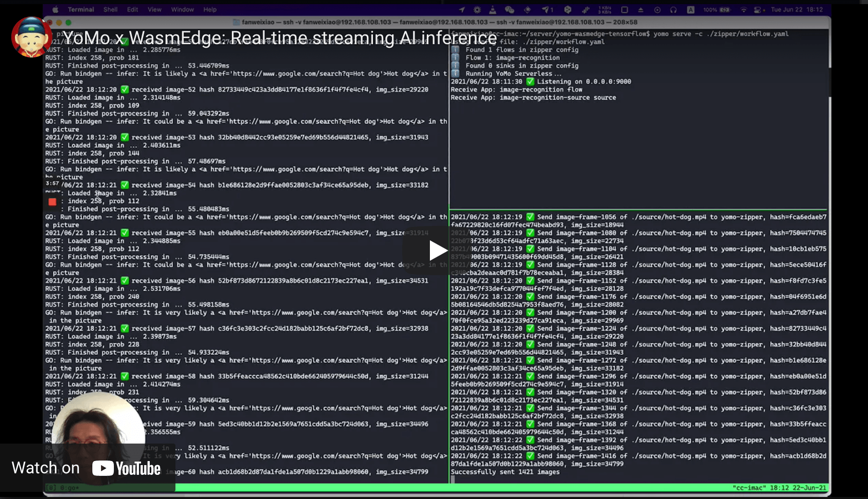Click the received image-56 hash line

click(236, 281)
